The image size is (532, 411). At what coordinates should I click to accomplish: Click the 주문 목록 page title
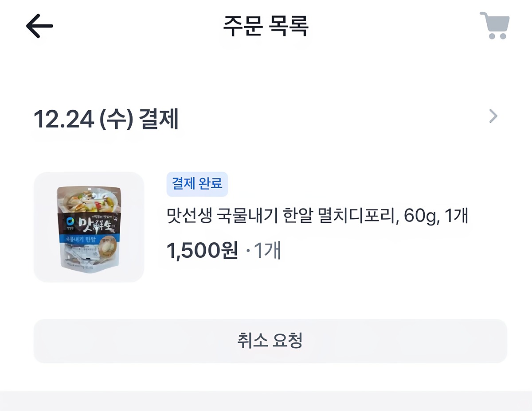click(x=266, y=26)
